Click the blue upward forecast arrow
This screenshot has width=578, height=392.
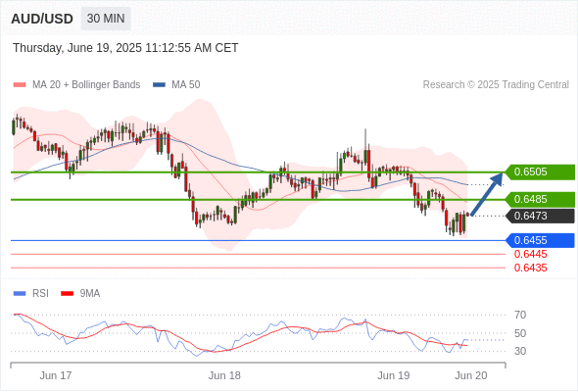pos(487,194)
